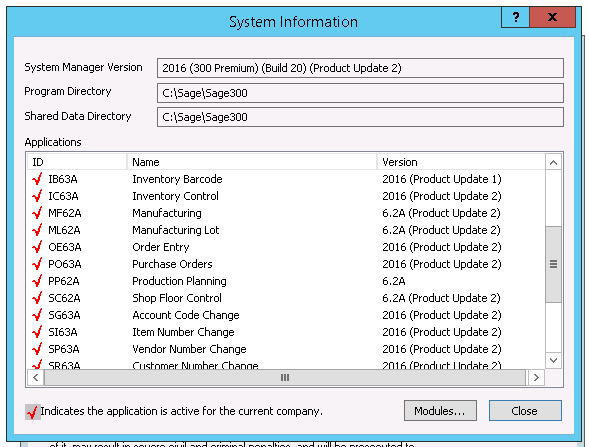Open the Modules dialog
The width and height of the screenshot is (589, 447).
click(440, 411)
